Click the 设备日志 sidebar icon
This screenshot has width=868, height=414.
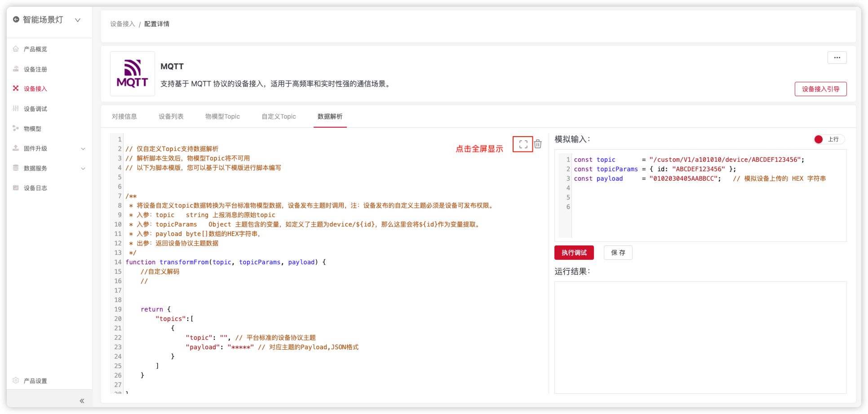coord(16,188)
